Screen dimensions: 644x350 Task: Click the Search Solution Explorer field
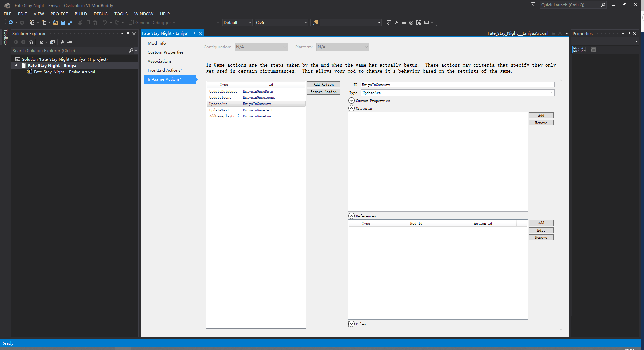click(70, 51)
